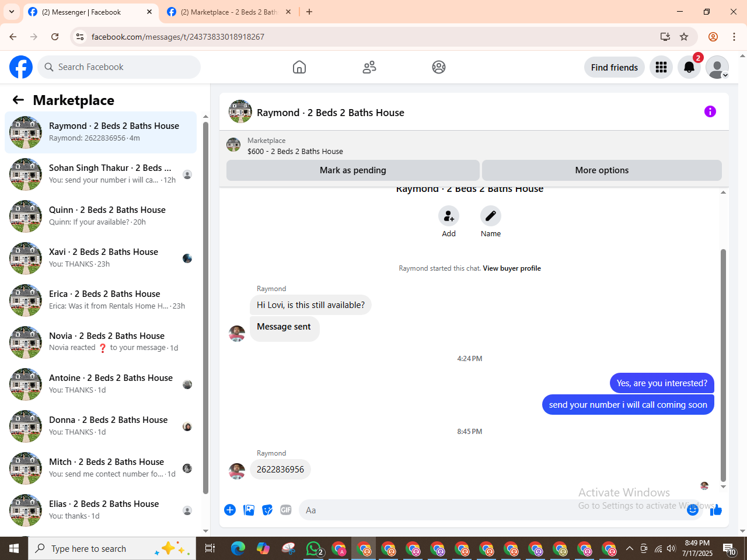Open More options for the listing
This screenshot has width=747, height=560.
pos(602,170)
